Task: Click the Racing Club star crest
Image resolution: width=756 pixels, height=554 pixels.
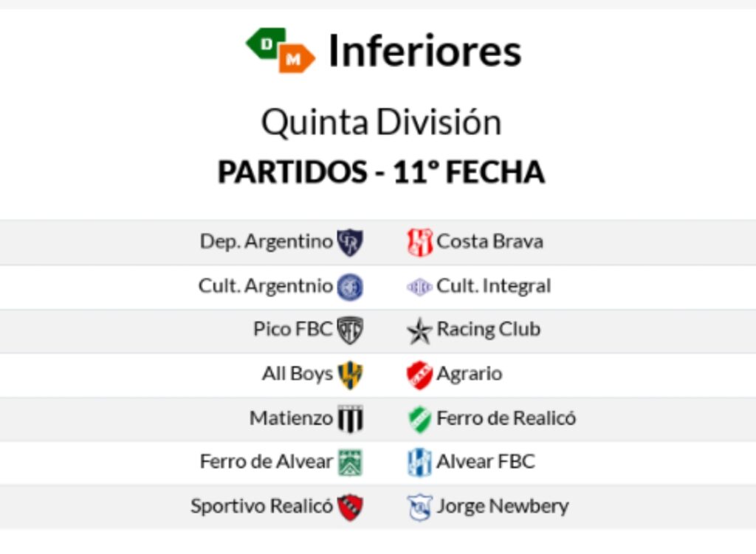Action: coord(419,330)
